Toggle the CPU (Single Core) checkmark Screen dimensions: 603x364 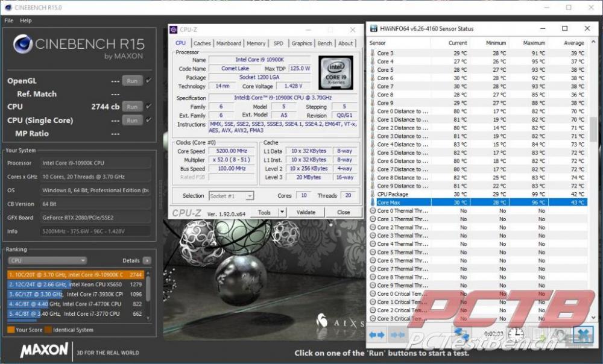149,120
